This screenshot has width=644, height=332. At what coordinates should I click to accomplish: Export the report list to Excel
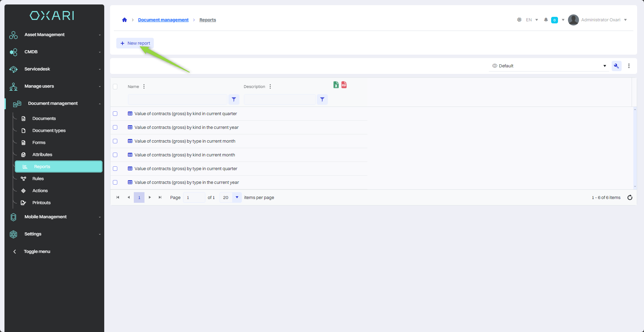[x=336, y=85]
